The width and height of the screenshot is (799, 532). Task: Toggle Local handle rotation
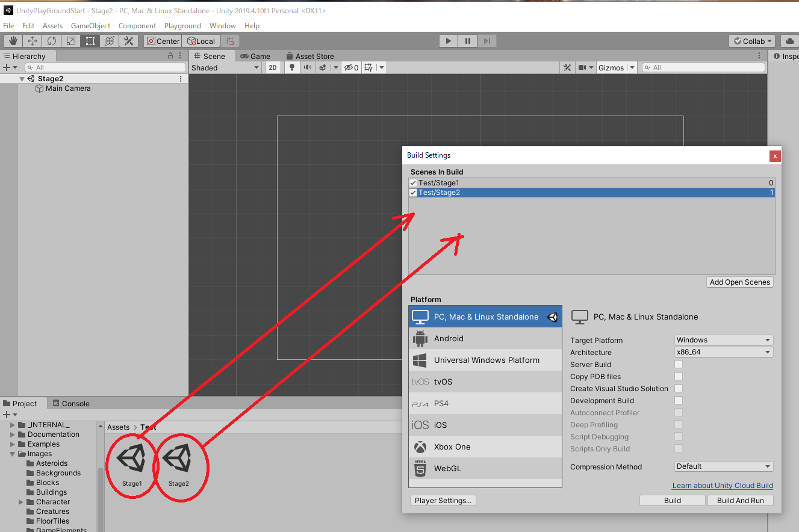(x=201, y=41)
